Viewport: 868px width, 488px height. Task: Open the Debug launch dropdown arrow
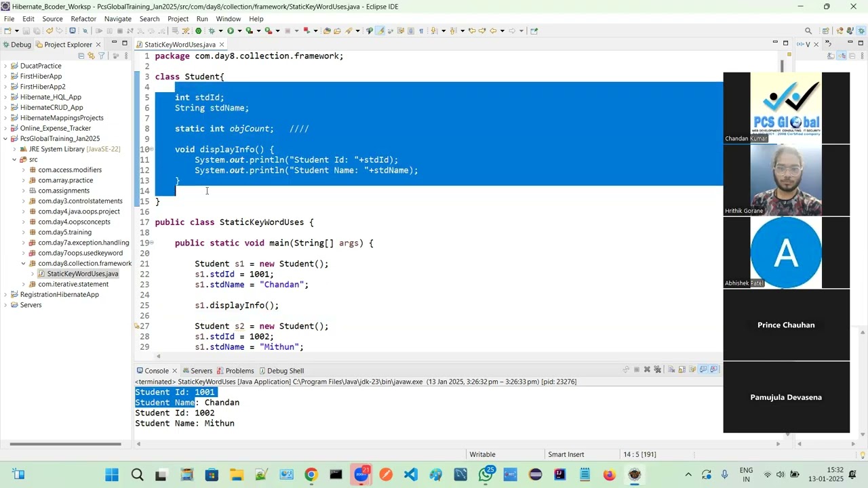pos(220,30)
